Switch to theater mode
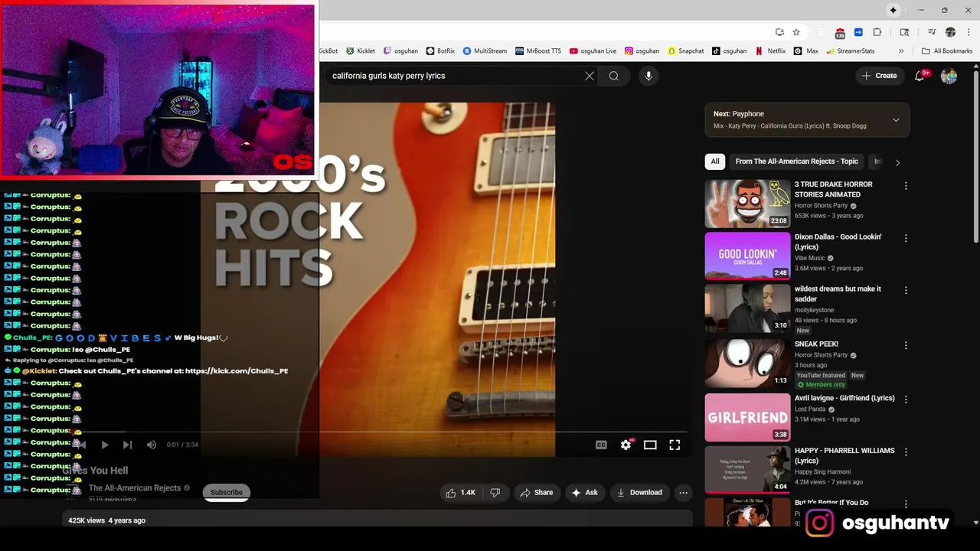This screenshot has width=980, height=551. click(x=650, y=445)
